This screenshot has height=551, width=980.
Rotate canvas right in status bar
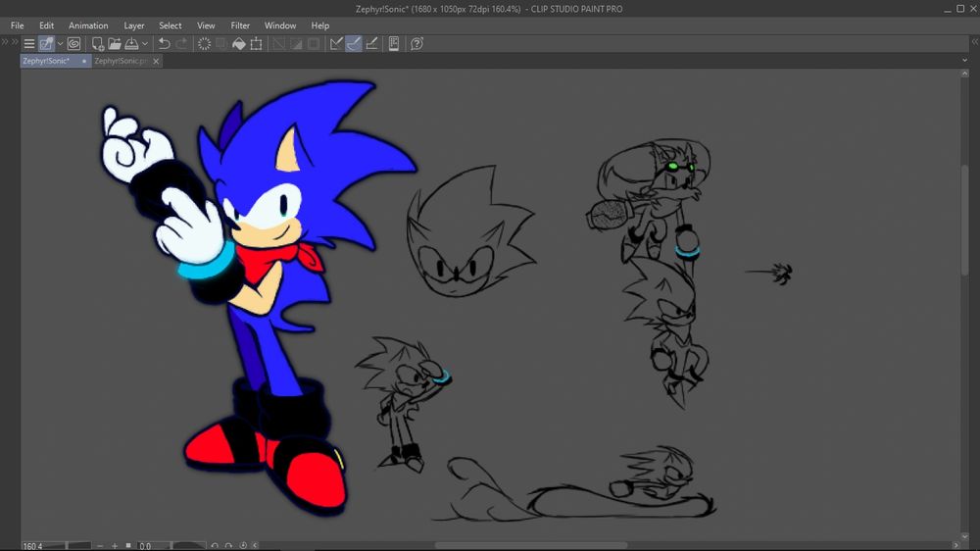(228, 546)
